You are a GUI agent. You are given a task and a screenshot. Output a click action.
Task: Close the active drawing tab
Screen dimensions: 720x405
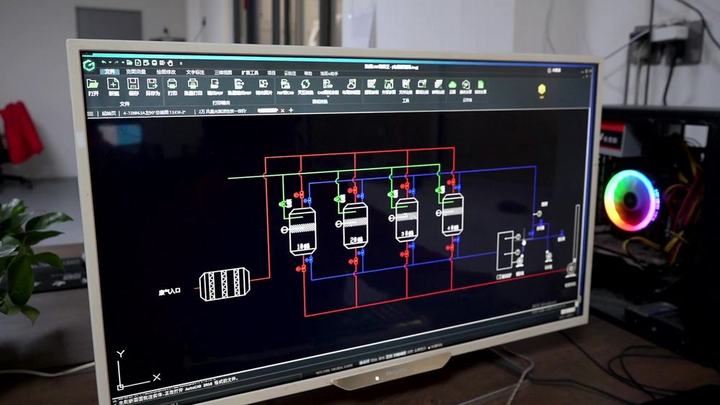point(282,110)
